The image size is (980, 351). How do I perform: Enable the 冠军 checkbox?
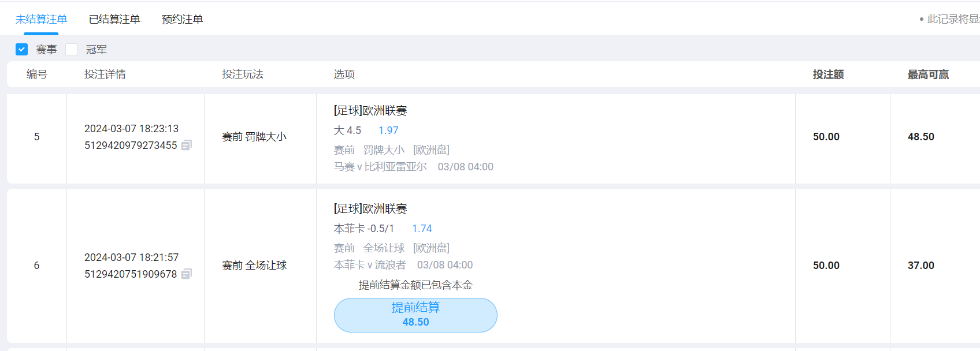click(x=72, y=50)
